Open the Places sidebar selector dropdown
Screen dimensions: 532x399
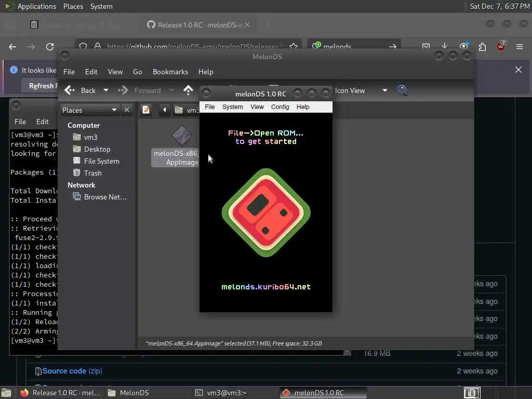coord(89,110)
